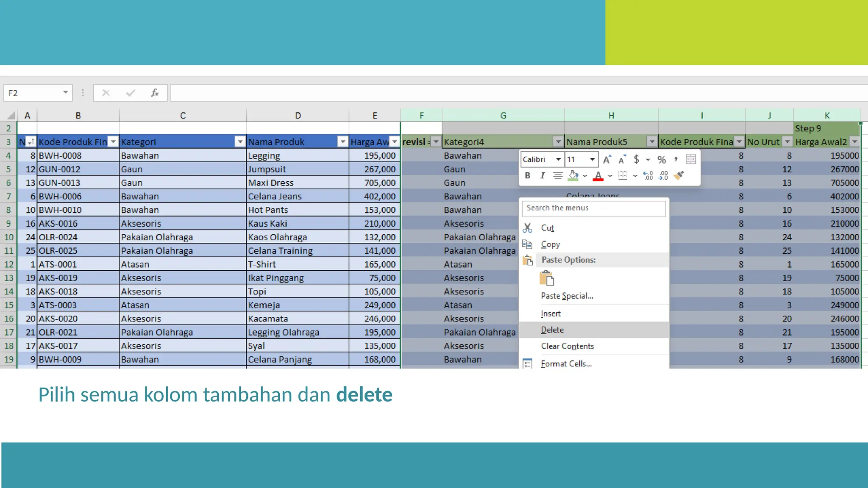The image size is (868, 488).
Task: Apply Percent Style formatting
Action: pyautogui.click(x=661, y=160)
